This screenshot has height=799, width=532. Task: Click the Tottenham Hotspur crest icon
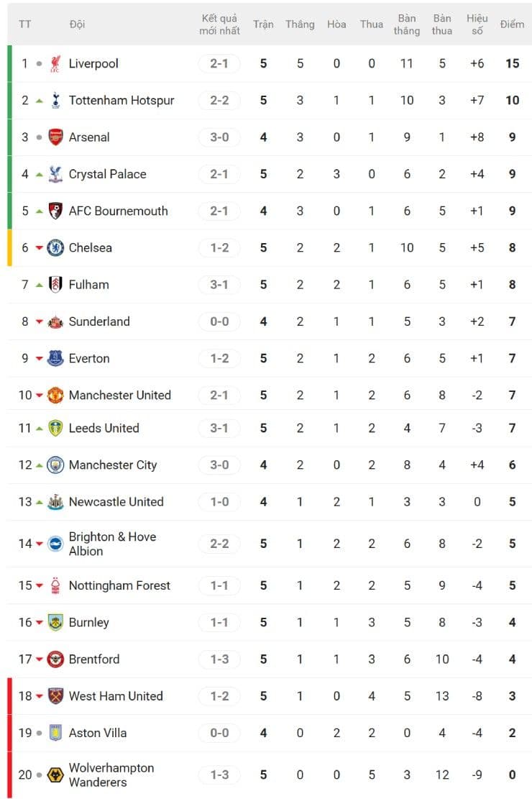[55, 101]
